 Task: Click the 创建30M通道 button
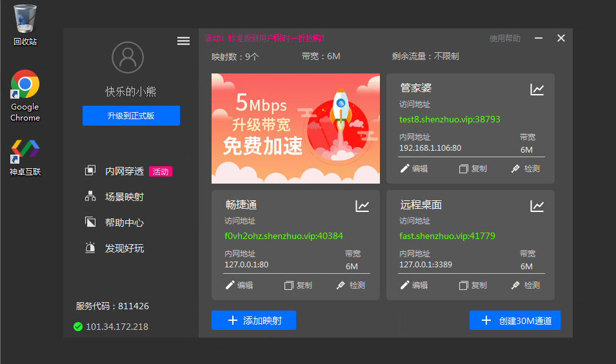[515, 320]
